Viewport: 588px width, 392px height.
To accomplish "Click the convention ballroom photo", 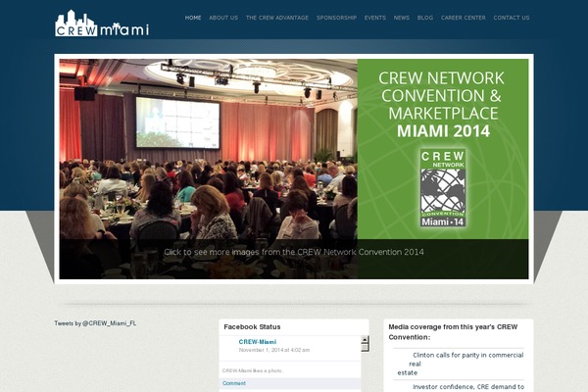I will (208, 149).
